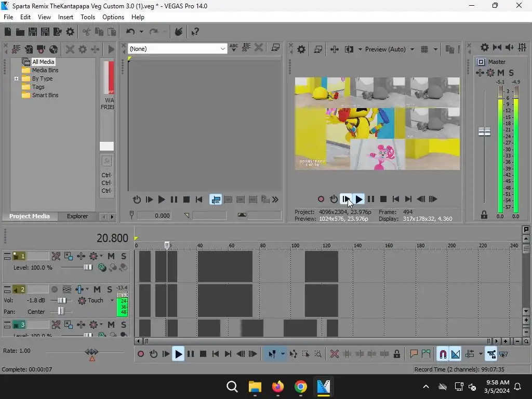Undo the last action

tap(130, 32)
